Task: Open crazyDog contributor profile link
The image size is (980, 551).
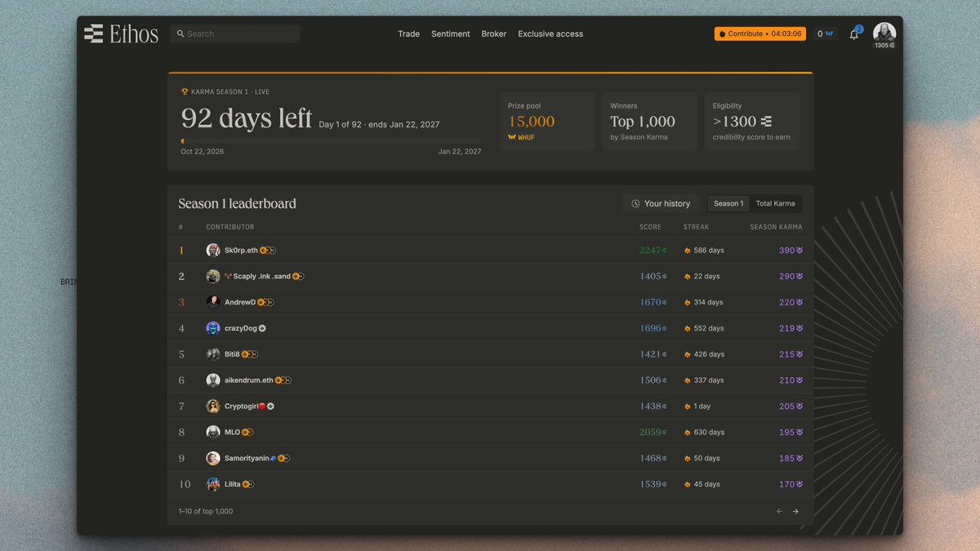Action: pyautogui.click(x=241, y=328)
